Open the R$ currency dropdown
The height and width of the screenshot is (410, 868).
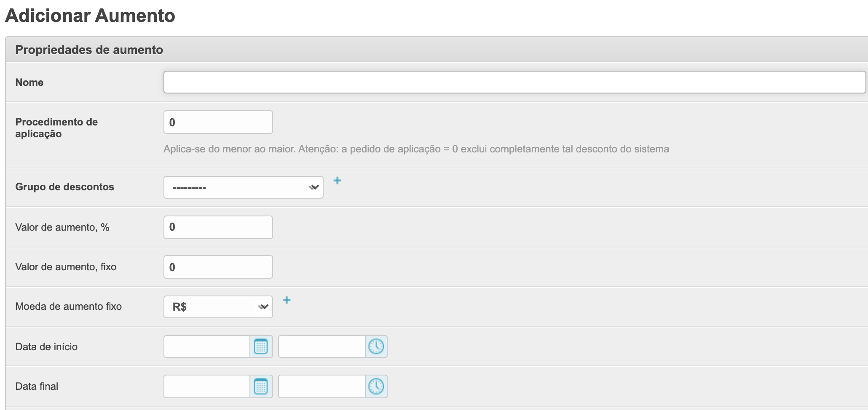click(x=218, y=307)
